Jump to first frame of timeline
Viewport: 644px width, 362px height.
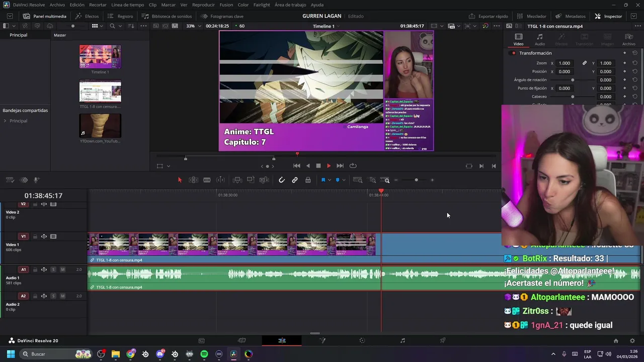click(297, 166)
